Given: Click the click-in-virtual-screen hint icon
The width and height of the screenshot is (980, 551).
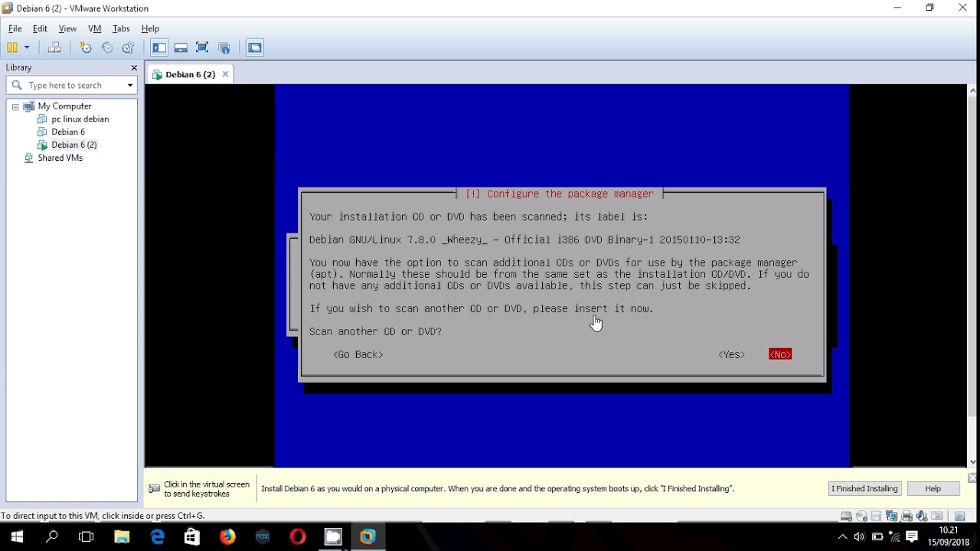Looking at the screenshot, I should pos(155,488).
